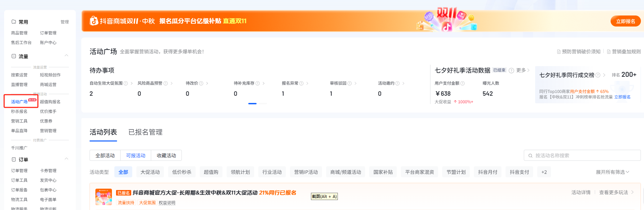This screenshot has height=210, width=644.
Task: Open 活动广场 in the sidebar
Action: point(19,102)
